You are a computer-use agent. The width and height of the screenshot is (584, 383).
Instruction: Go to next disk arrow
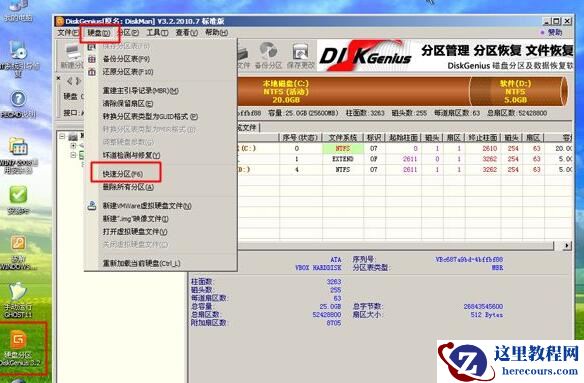pos(78,81)
